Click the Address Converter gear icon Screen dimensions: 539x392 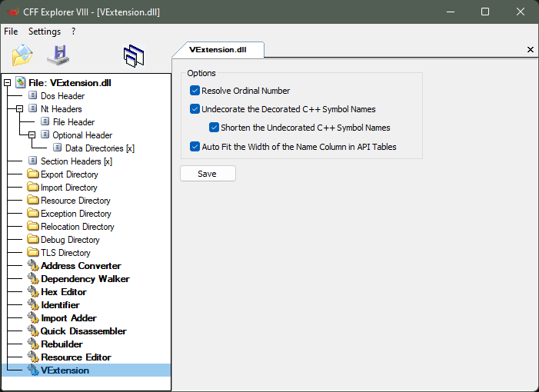click(33, 265)
